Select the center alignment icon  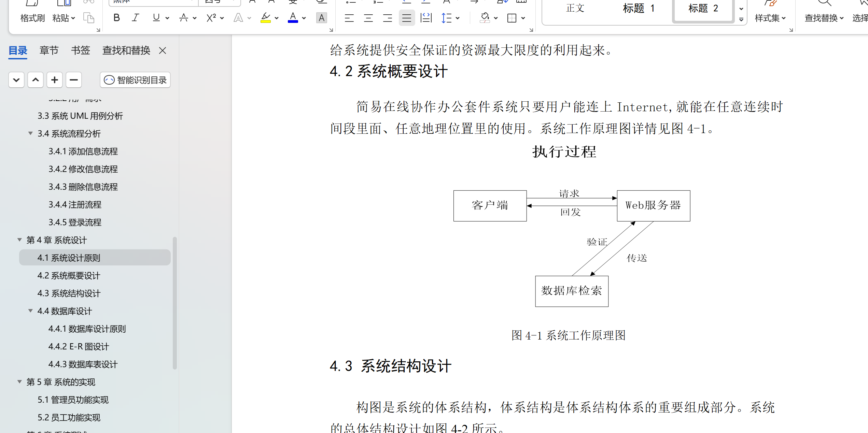pos(368,18)
